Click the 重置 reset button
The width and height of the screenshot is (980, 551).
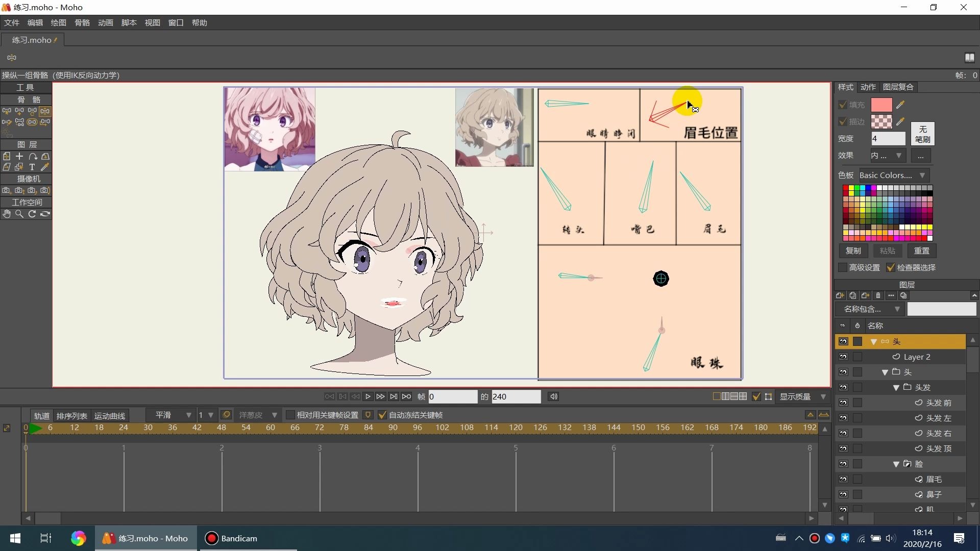pos(921,251)
